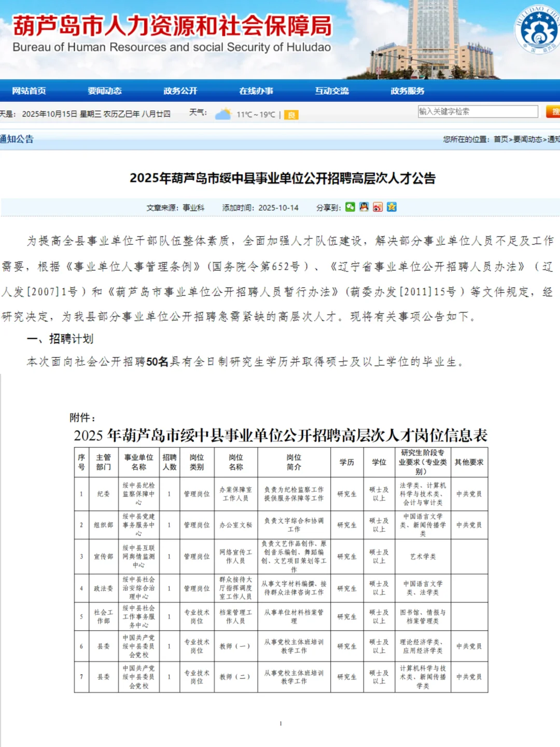
Task: Click the temperature text 11℃~19℃
Action: pos(256,115)
